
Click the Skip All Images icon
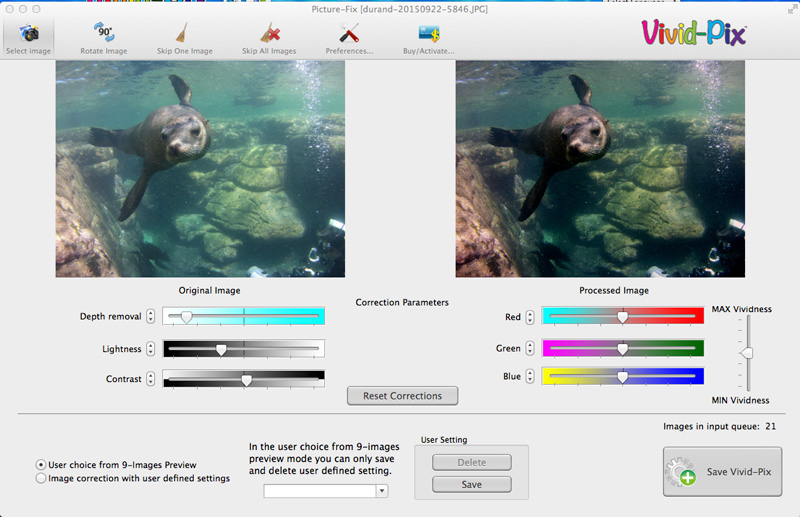click(x=269, y=33)
